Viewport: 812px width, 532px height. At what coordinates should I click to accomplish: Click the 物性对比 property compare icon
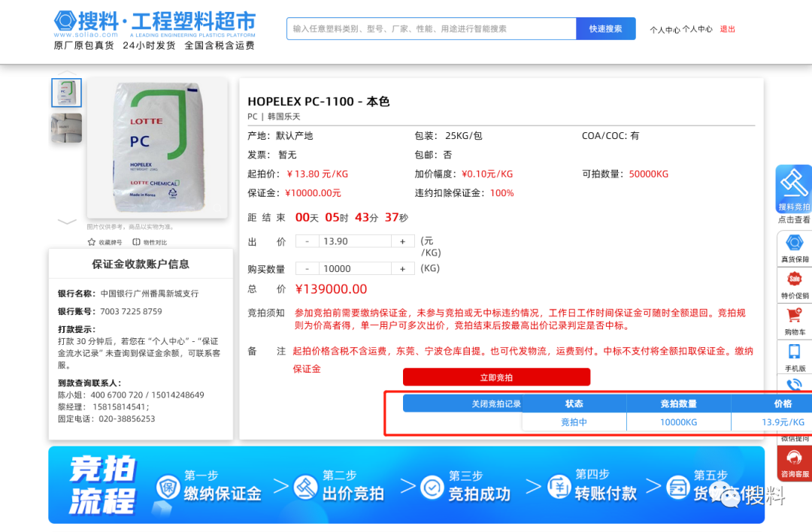click(137, 242)
